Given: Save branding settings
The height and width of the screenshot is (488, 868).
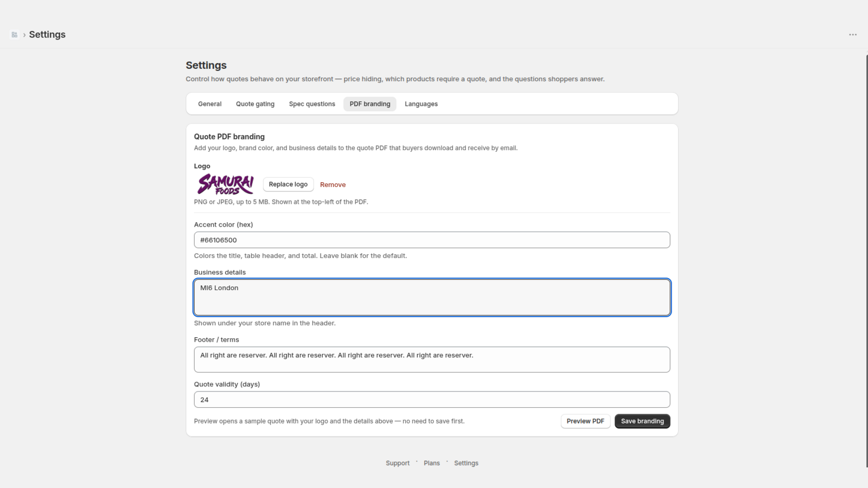Looking at the screenshot, I should [x=642, y=421].
